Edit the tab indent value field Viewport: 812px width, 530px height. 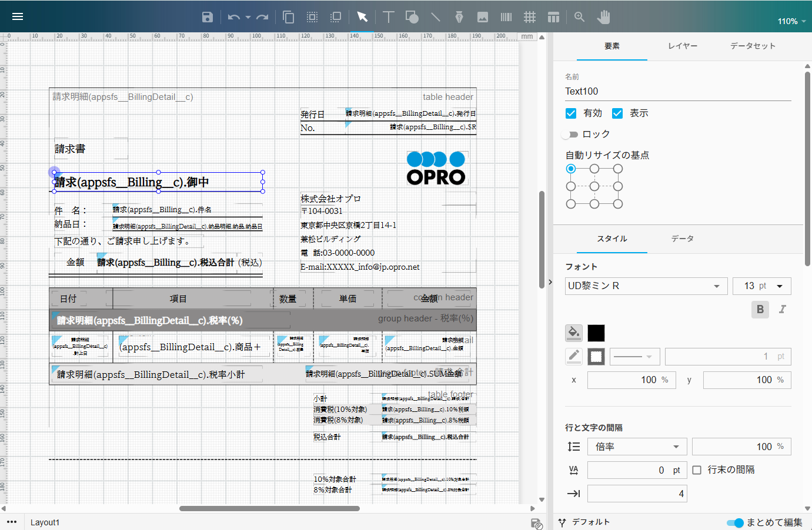637,494
